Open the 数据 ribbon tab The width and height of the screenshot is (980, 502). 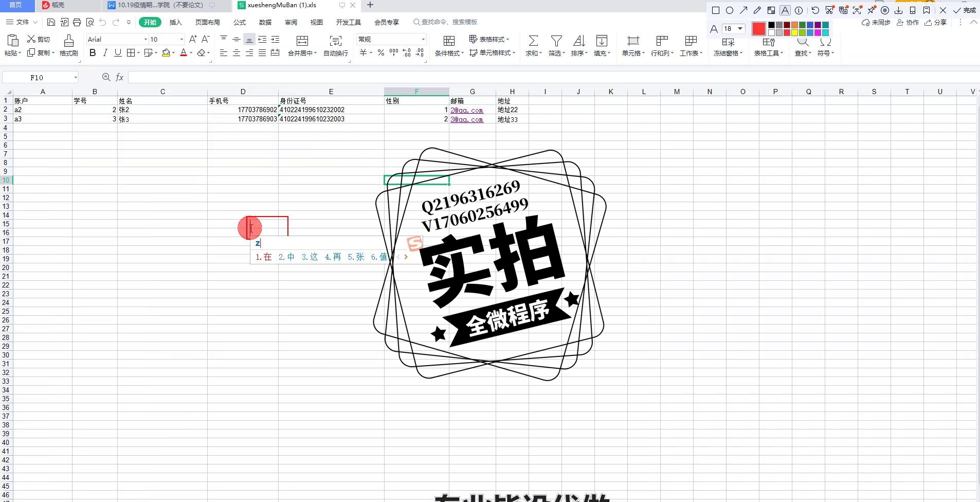(x=265, y=22)
